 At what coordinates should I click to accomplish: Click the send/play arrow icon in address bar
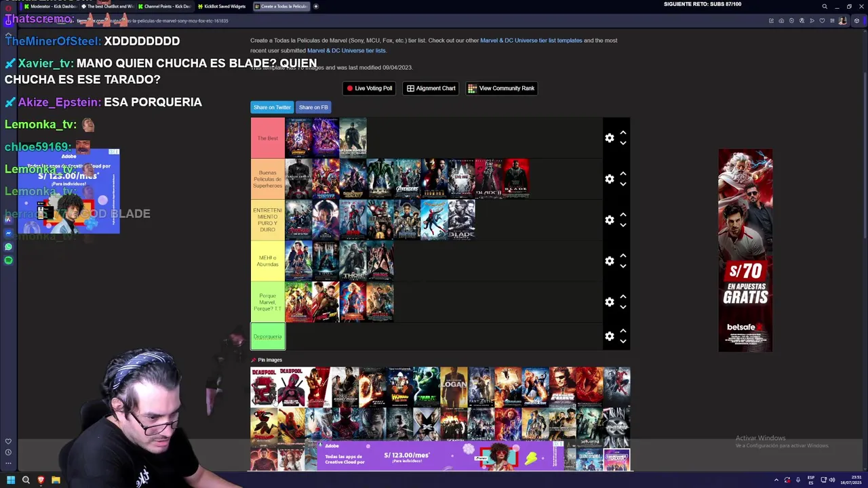812,21
